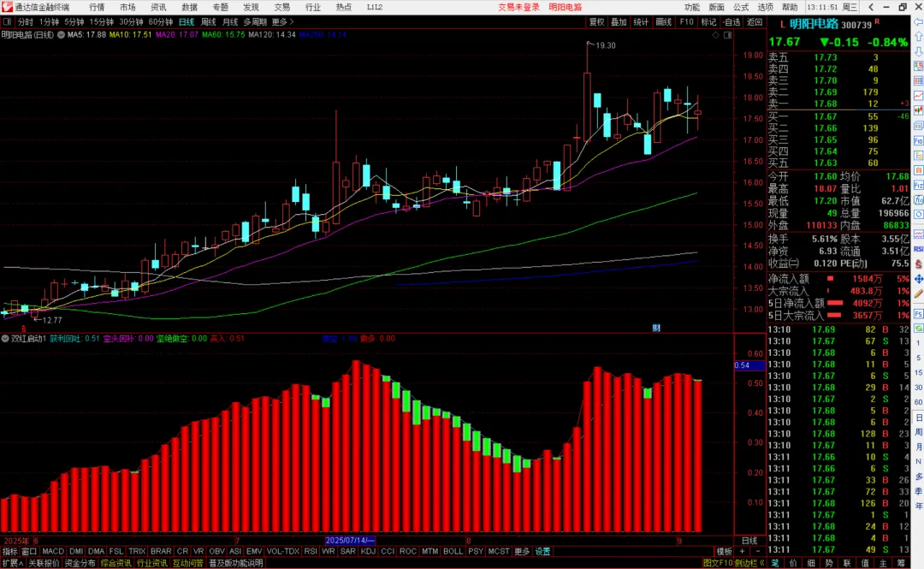Click the gear icon beside 双红启动1 indicator

click(x=5, y=339)
